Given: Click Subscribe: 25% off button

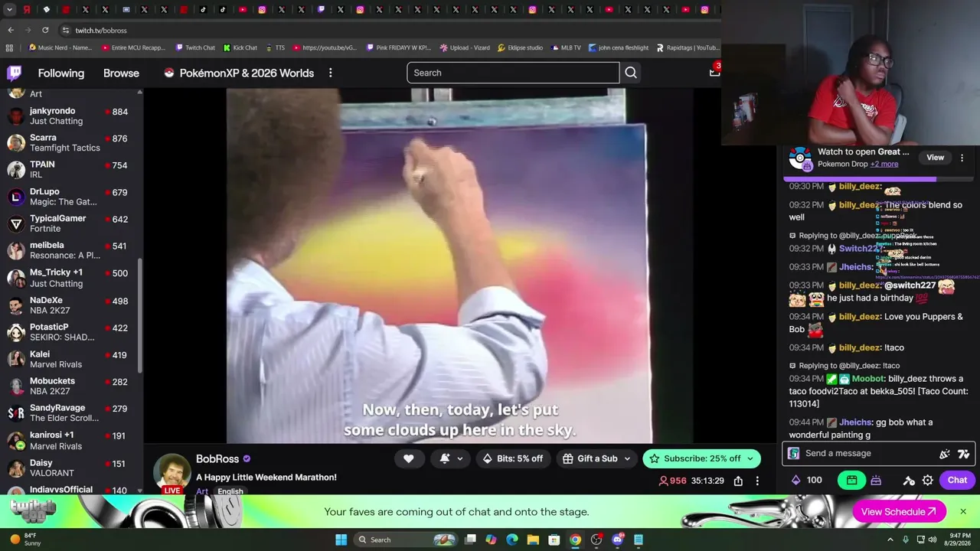Looking at the screenshot, I should (x=701, y=458).
